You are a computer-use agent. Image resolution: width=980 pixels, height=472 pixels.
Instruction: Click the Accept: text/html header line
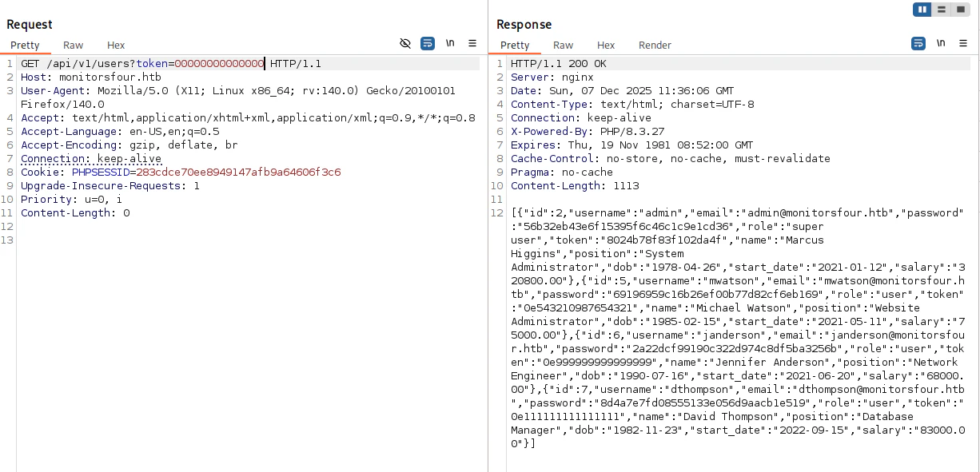click(248, 117)
